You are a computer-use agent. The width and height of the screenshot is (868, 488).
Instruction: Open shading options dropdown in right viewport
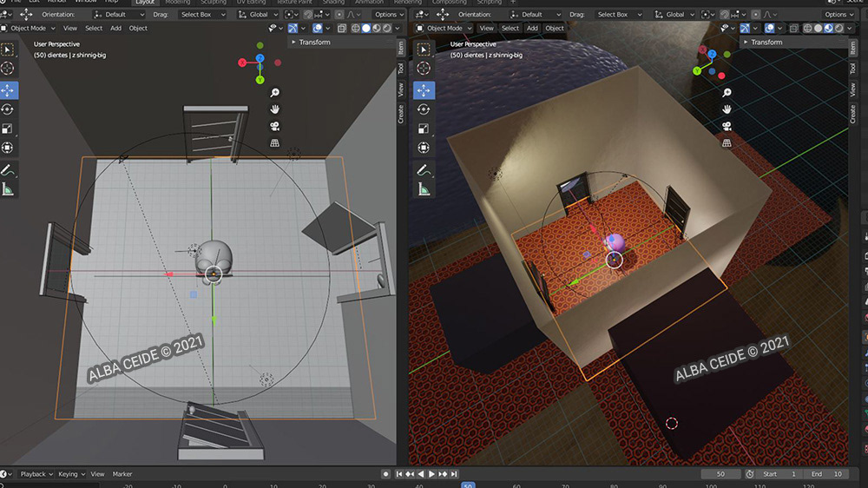click(849, 28)
